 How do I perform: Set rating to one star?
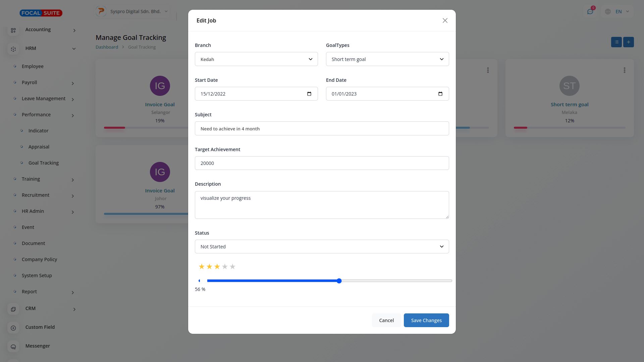(x=201, y=267)
